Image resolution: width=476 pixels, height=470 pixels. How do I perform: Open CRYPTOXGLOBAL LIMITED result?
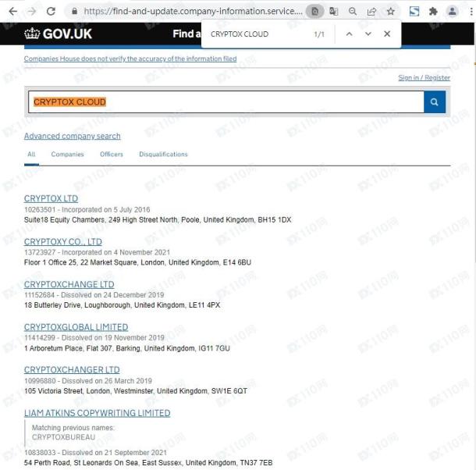point(76,327)
